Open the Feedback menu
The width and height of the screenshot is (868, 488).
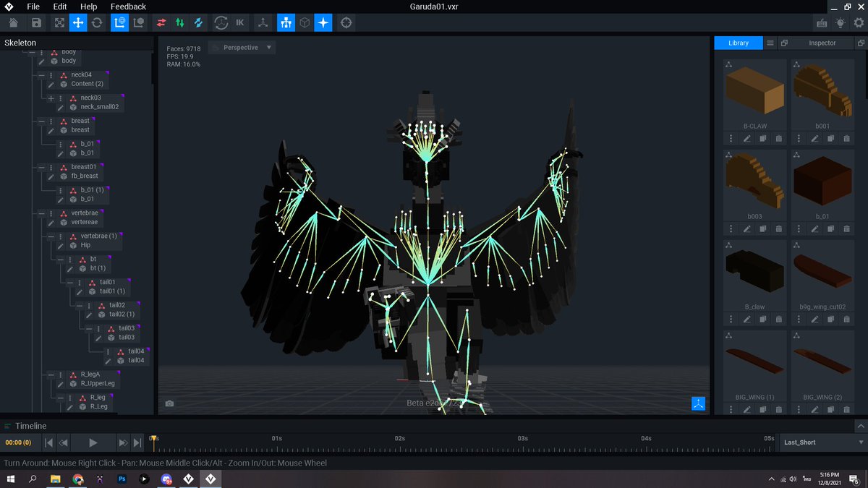click(x=128, y=7)
